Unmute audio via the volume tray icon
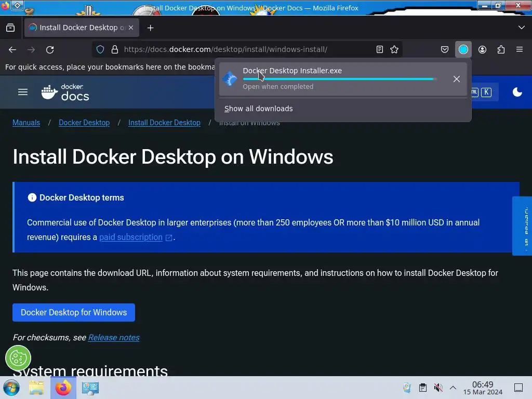Image resolution: width=532 pixels, height=399 pixels. (438, 388)
